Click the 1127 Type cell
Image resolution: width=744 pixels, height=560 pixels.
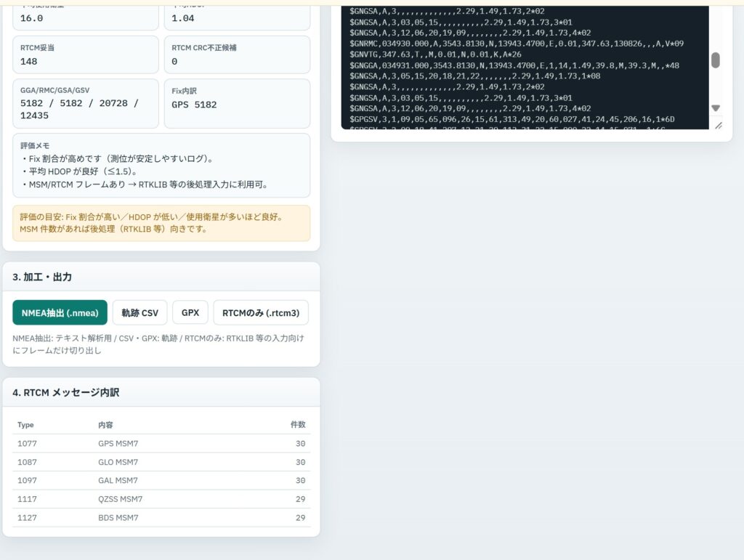click(27, 518)
